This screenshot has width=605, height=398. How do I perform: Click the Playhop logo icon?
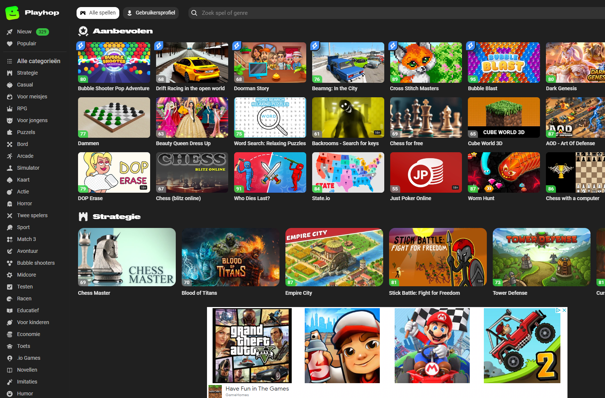coord(12,13)
